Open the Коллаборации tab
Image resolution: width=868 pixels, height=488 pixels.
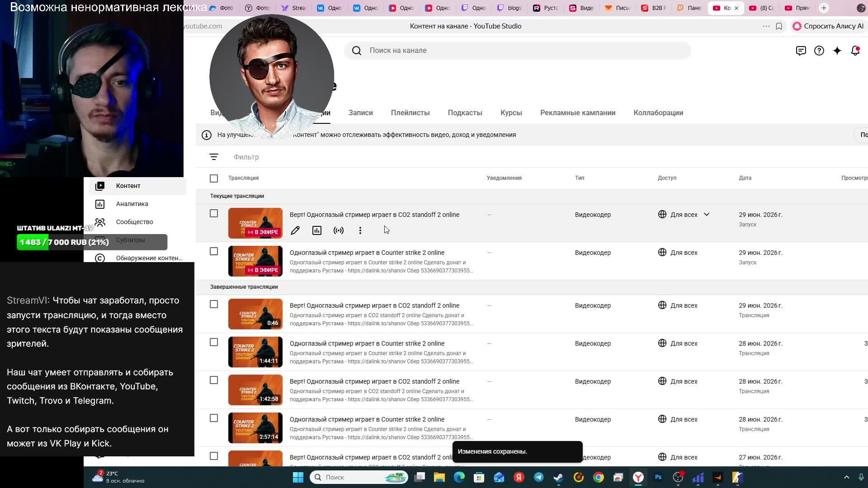point(658,113)
